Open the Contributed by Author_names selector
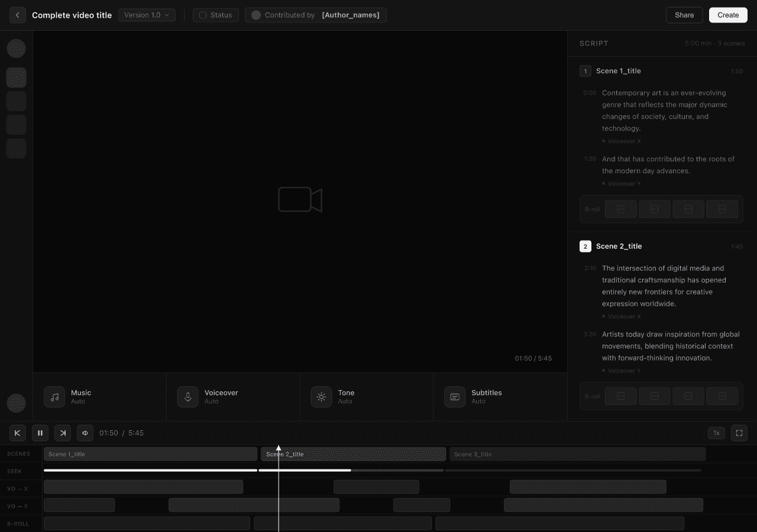 pos(316,15)
